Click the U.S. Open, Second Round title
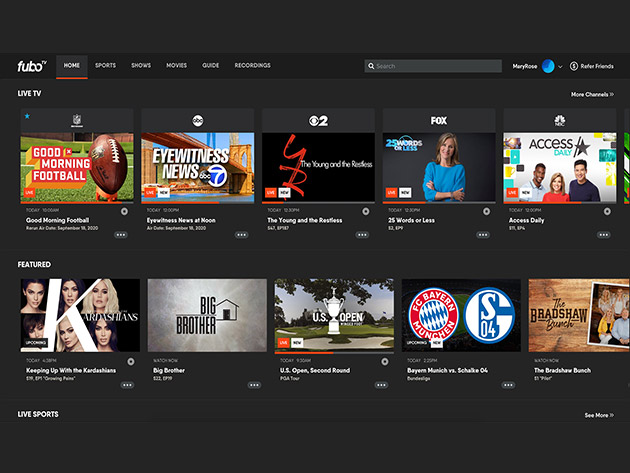The width and height of the screenshot is (630, 473). pos(315,371)
